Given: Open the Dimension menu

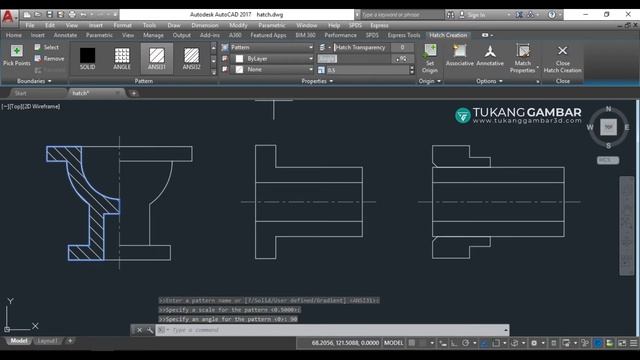Looking at the screenshot, I should 205,25.
